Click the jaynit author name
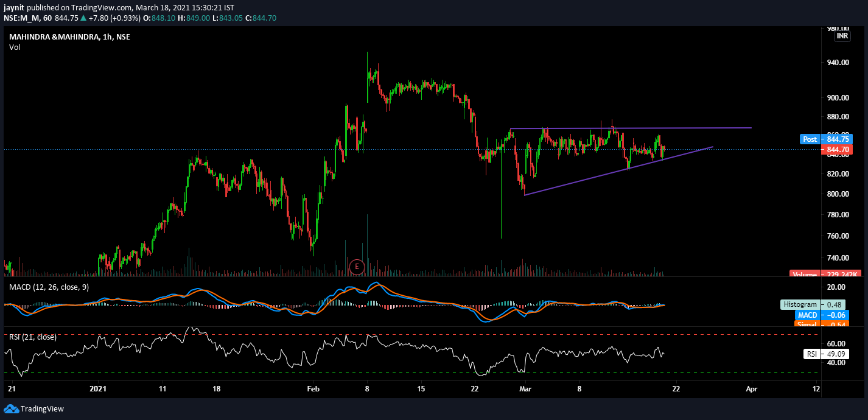The height and width of the screenshot is (420, 868). click(x=15, y=7)
